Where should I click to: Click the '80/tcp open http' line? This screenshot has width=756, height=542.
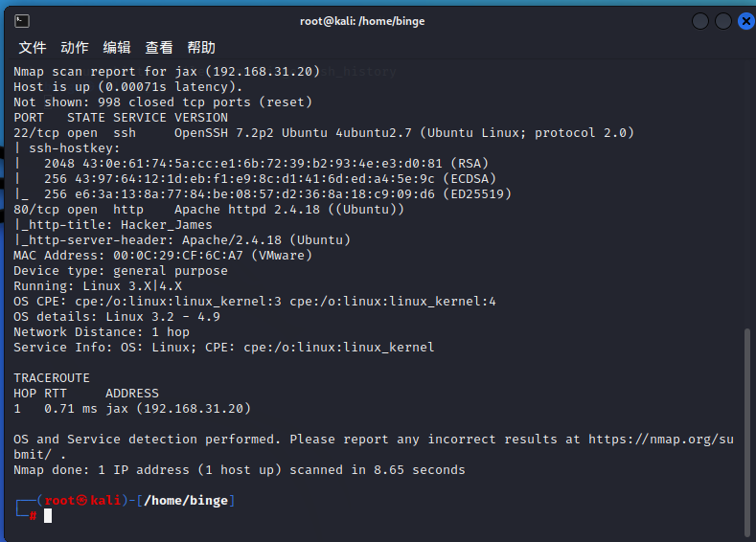coord(209,210)
